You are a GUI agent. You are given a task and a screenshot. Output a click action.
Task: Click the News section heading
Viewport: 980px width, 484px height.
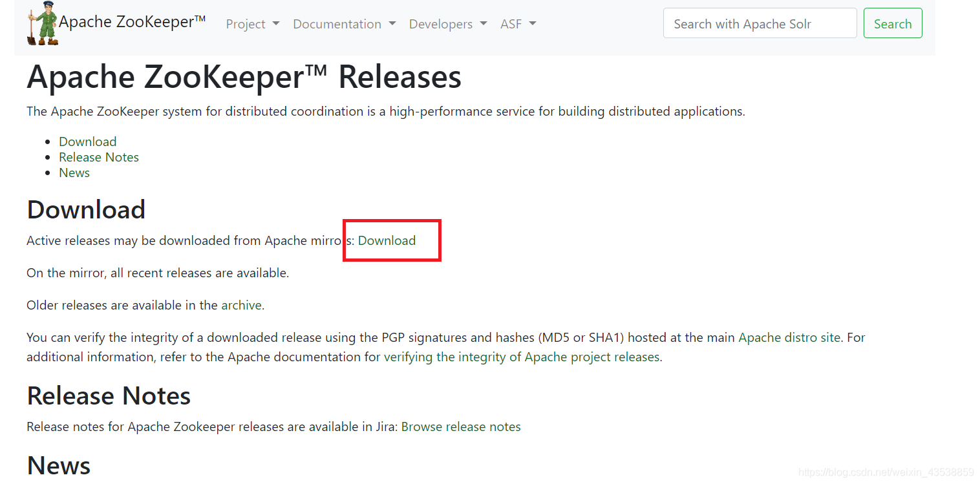pyautogui.click(x=59, y=465)
